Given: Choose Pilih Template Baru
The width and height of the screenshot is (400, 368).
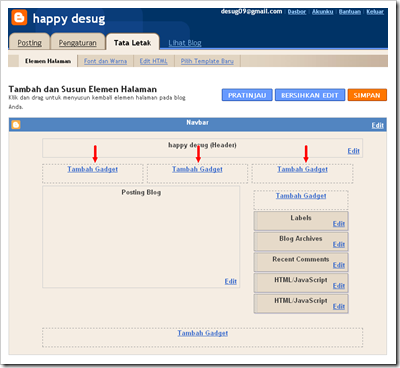Looking at the screenshot, I should [207, 61].
